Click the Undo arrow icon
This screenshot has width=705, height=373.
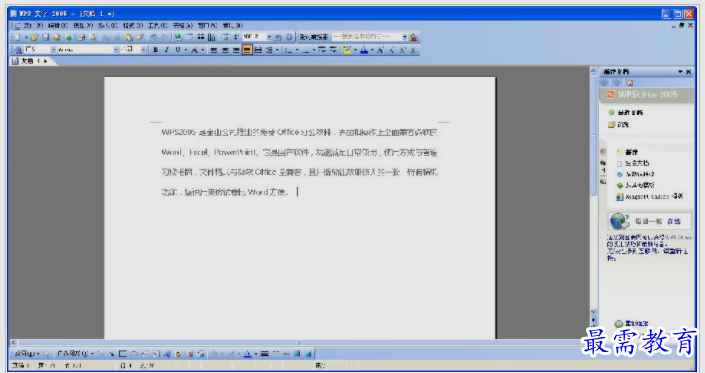[x=153, y=37]
